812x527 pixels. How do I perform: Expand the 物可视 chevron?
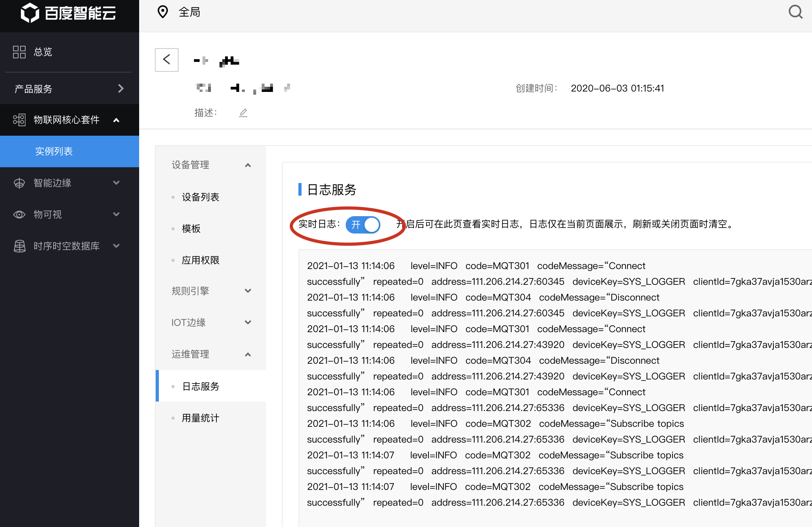(116, 214)
